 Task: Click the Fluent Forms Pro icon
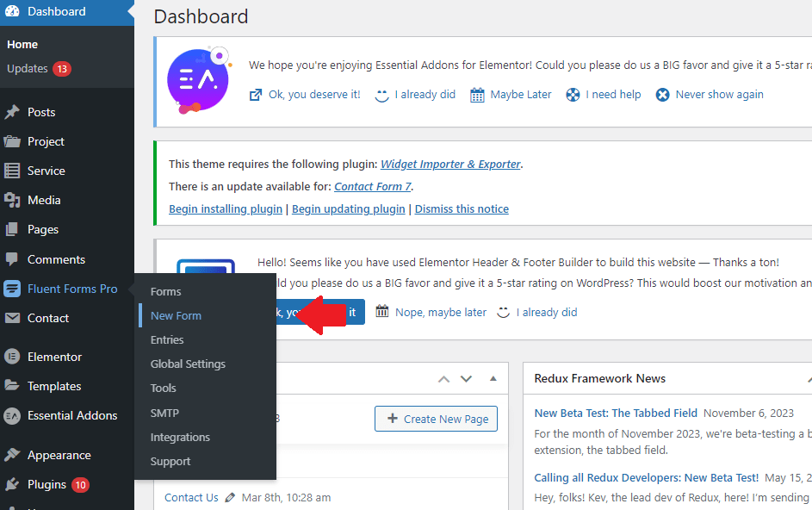[12, 289]
